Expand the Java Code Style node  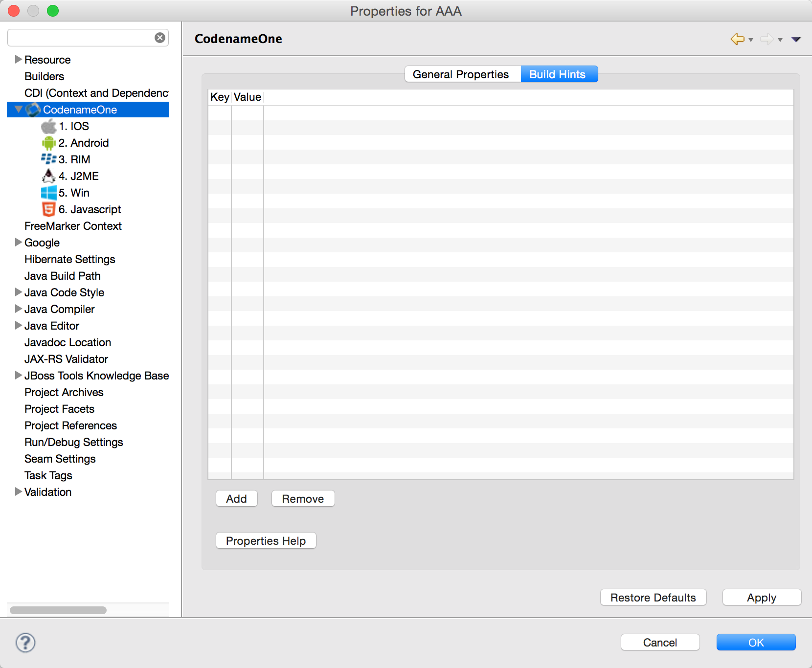coord(19,292)
